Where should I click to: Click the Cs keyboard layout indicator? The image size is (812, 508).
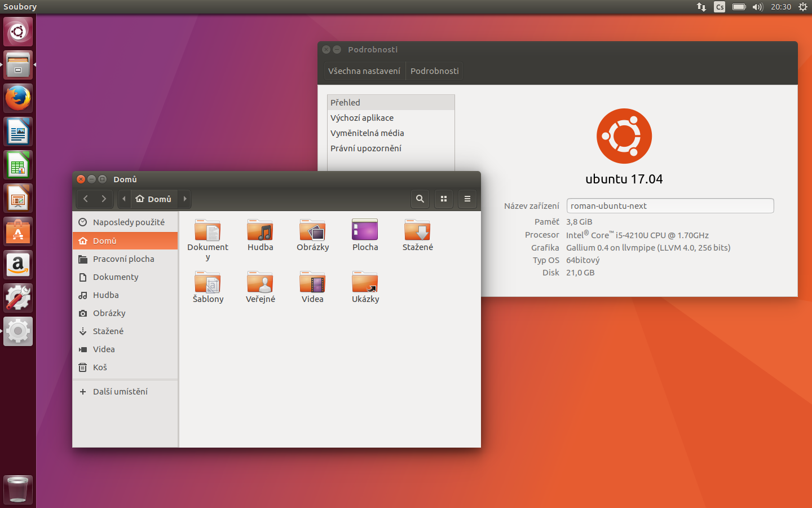tap(719, 7)
